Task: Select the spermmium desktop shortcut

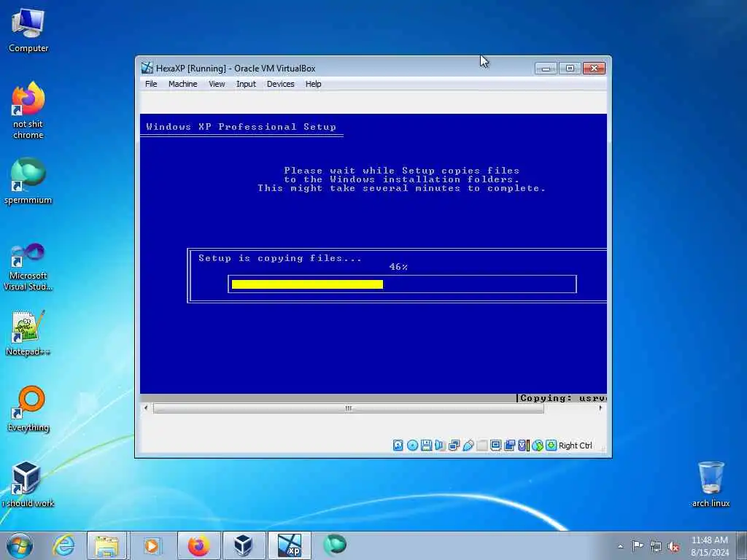Action: (28, 182)
